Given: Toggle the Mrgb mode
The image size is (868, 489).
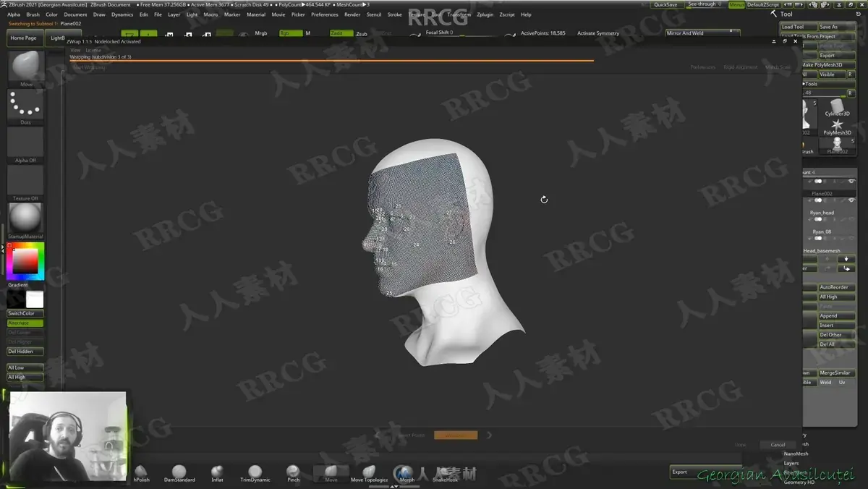Looking at the screenshot, I should tap(261, 33).
